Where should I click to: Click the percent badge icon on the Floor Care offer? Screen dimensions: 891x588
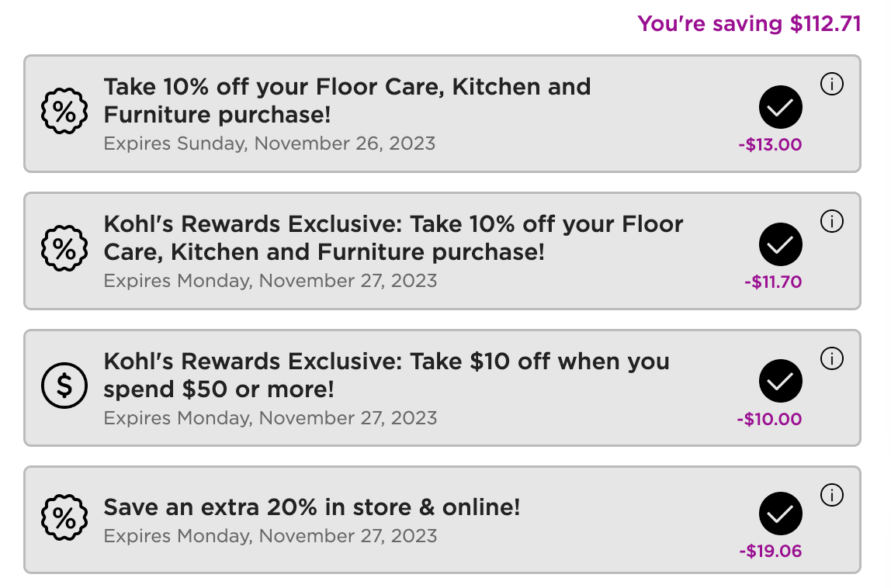pos(64,111)
